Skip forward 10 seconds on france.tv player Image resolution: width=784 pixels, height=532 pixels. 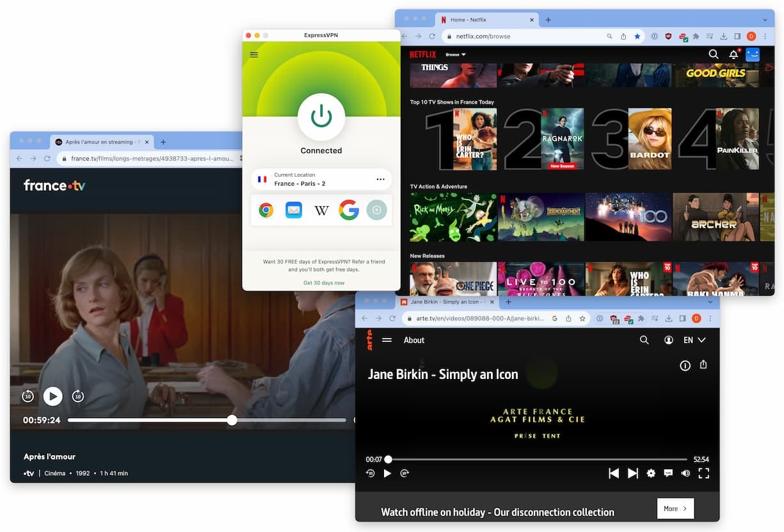pos(77,396)
